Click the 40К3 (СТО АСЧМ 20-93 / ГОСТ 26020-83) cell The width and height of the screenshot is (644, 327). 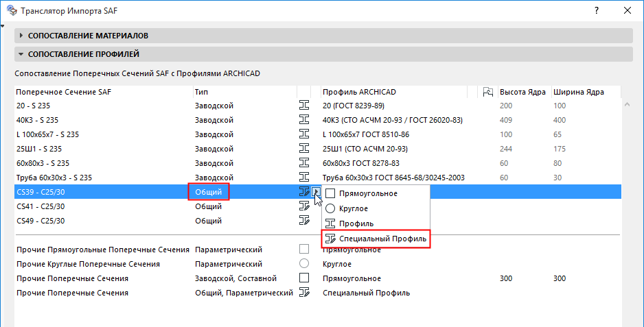392,120
